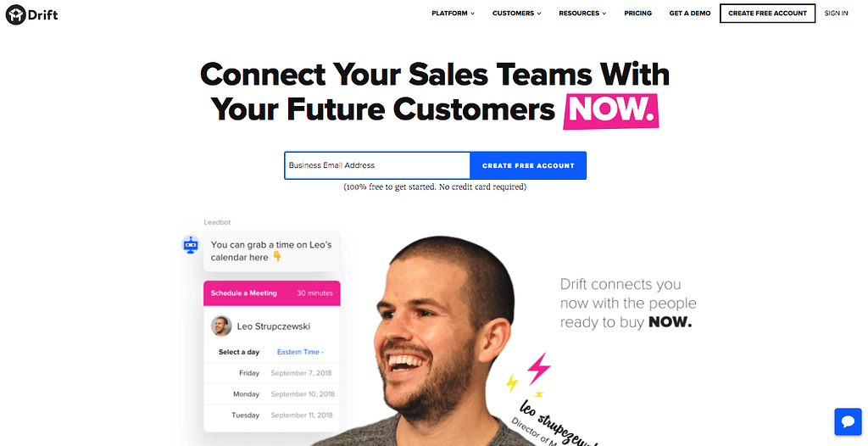Image resolution: width=868 pixels, height=446 pixels.
Task: Open the chat widget icon
Action: (x=848, y=421)
